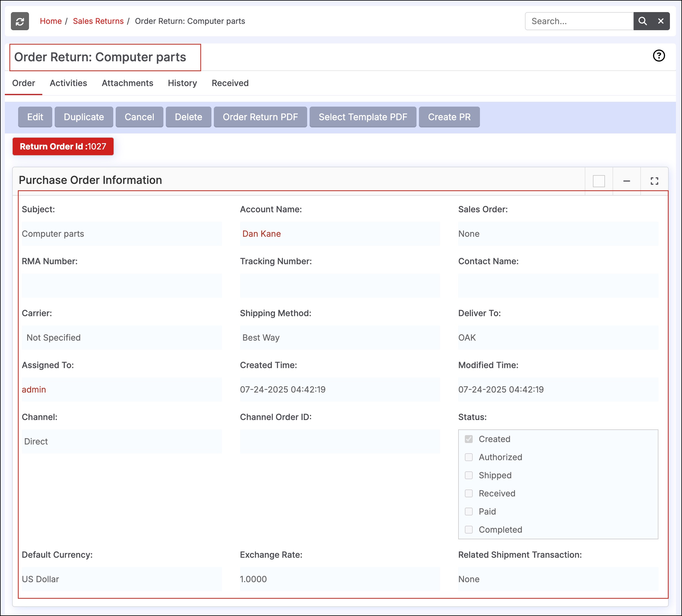Click the refresh icon beside Home breadcrumb
Screen dimensions: 682x616
tap(20, 21)
